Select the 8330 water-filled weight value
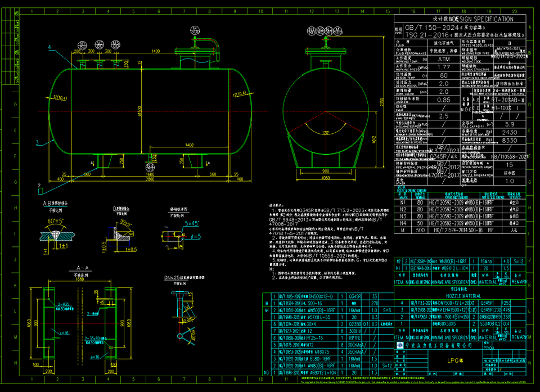Viewport: 540px width, 392px height. coord(510,141)
